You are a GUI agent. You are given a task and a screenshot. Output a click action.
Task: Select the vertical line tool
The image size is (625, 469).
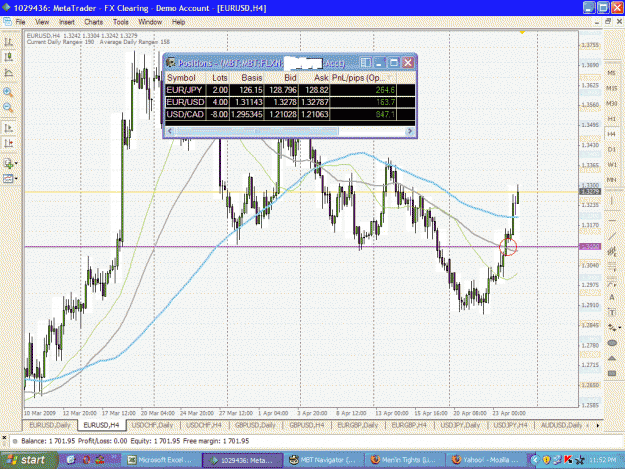click(611, 201)
